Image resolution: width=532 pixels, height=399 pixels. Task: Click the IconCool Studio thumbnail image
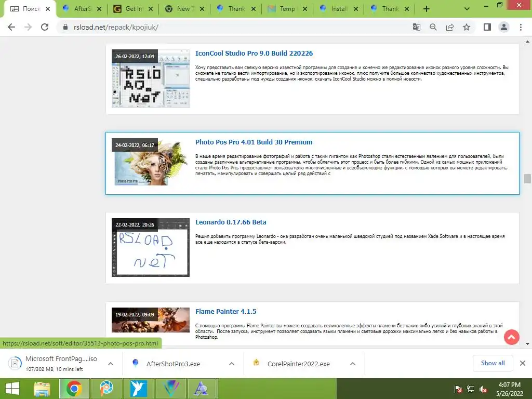(151, 79)
